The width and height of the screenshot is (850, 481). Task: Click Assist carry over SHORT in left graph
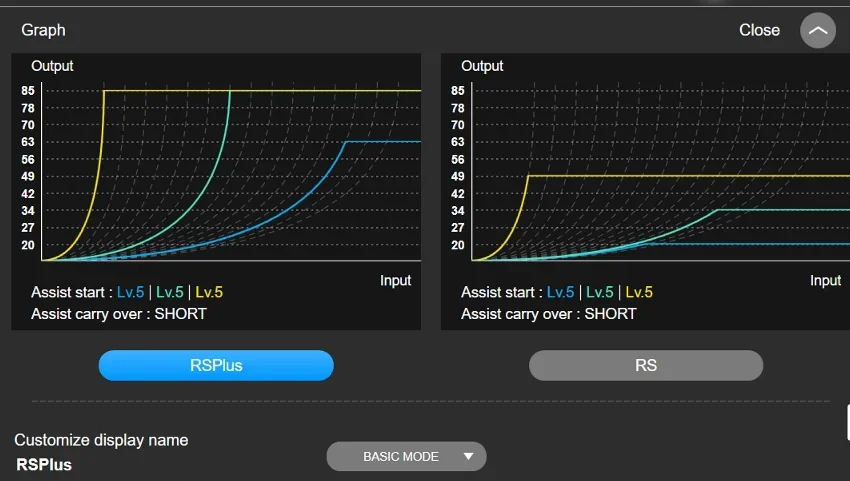coord(119,314)
